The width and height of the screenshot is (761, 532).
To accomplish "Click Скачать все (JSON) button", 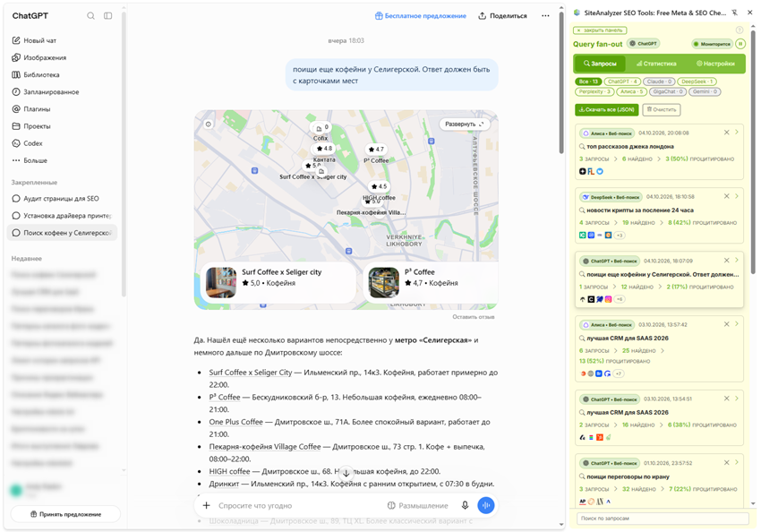I will (x=607, y=109).
